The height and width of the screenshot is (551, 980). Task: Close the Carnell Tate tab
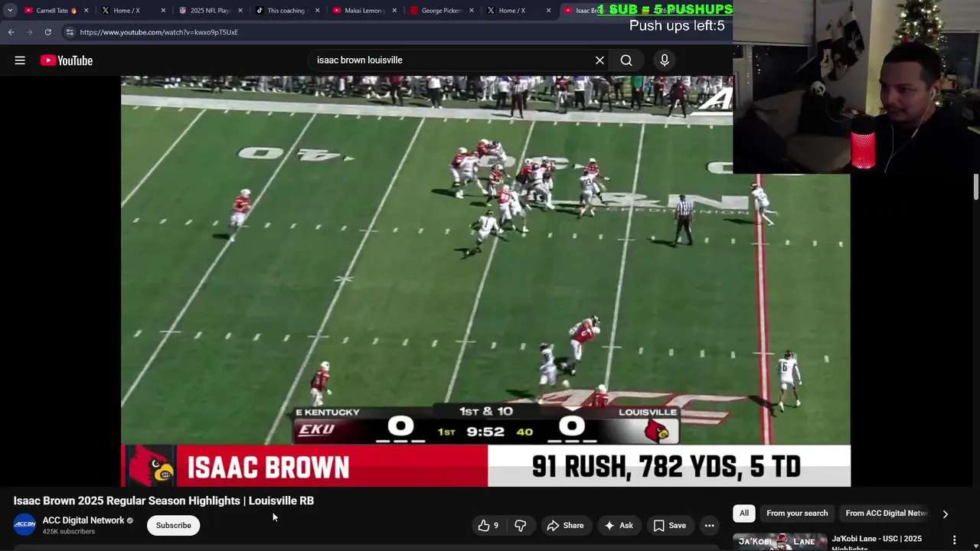tap(86, 11)
